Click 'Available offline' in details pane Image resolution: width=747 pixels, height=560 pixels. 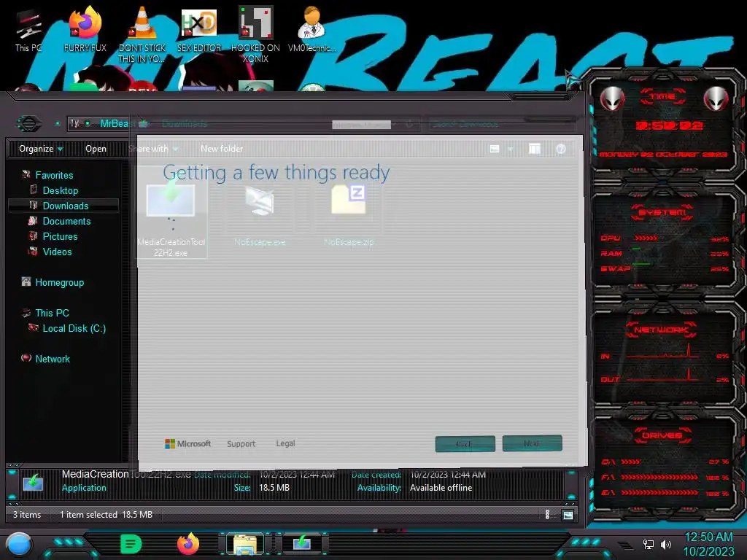coord(441,488)
